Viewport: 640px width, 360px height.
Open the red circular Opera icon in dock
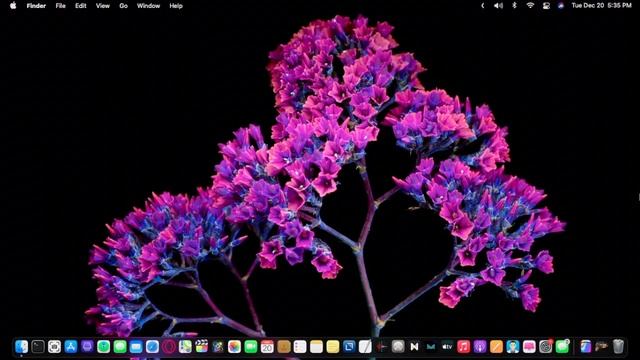point(169,347)
